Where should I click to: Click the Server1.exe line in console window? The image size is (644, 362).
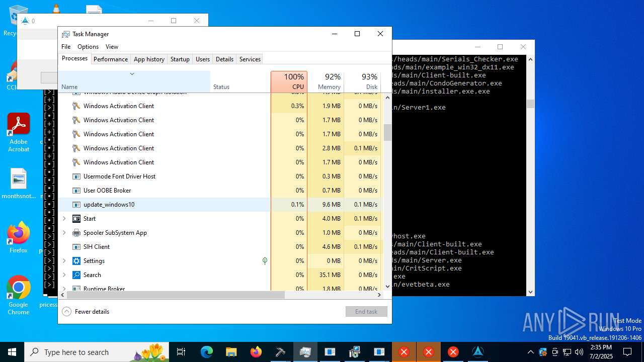click(419, 108)
